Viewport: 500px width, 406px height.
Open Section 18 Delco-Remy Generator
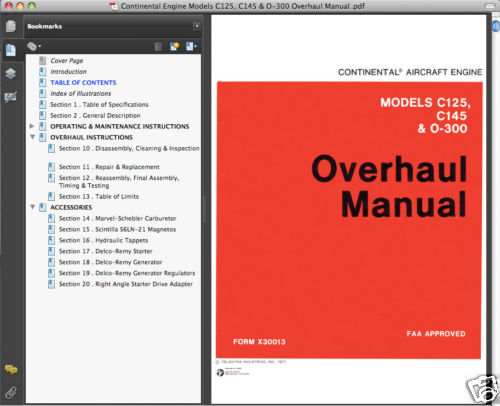coord(111,262)
